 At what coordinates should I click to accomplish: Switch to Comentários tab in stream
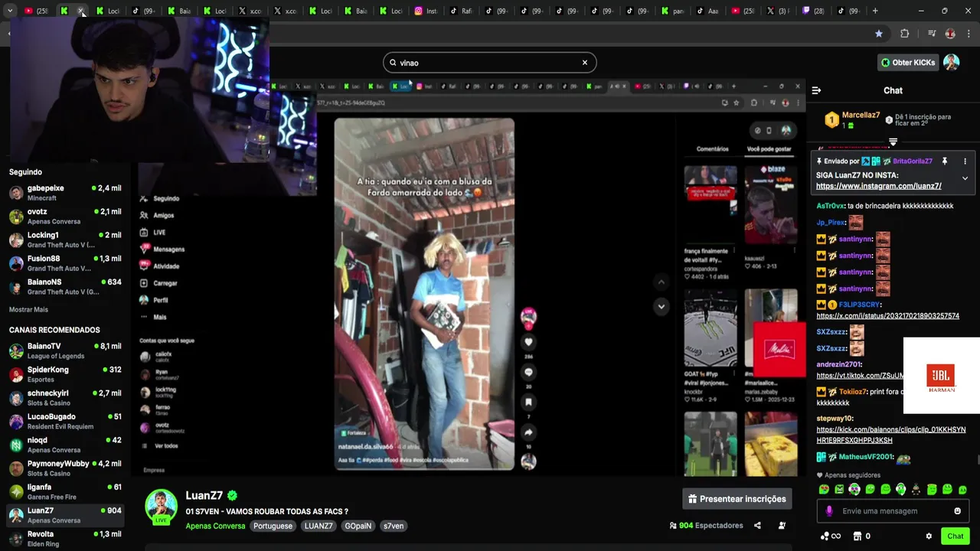point(712,149)
